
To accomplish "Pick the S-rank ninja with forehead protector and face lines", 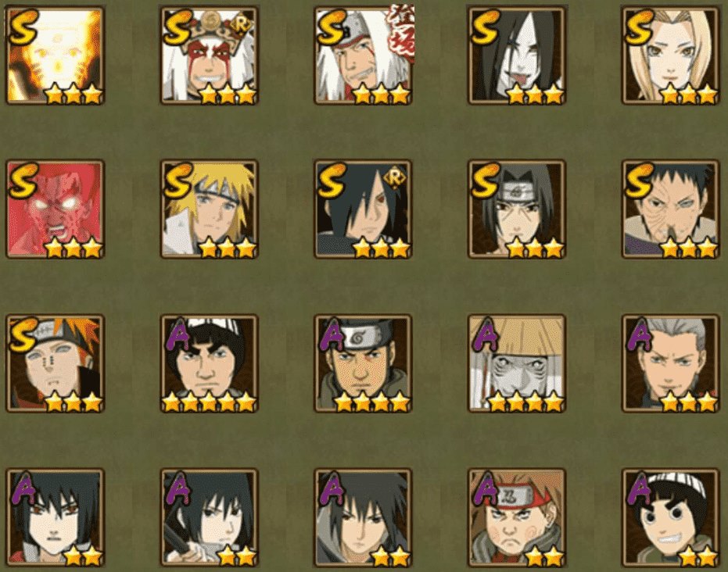I will 517,209.
